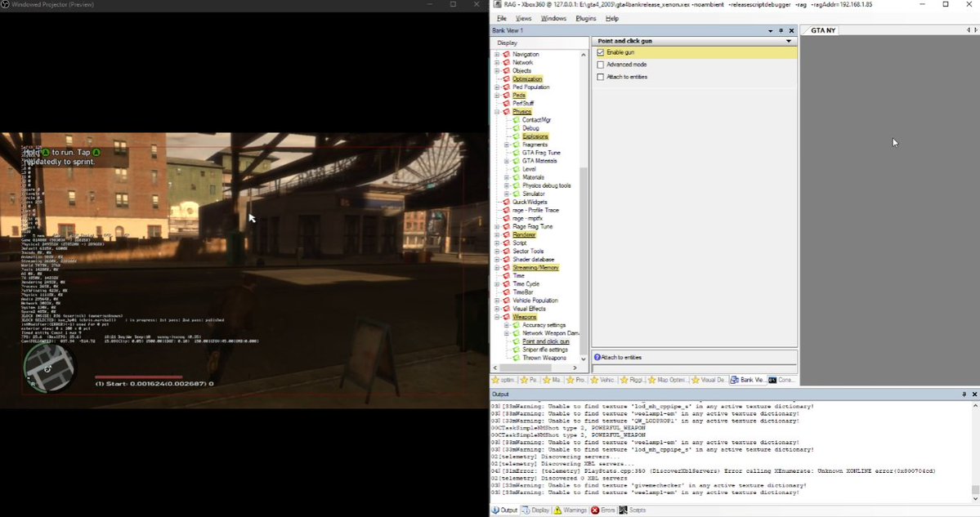The image size is (980, 517).
Task: Open the Bank View 1 panel options dropdown
Action: [x=770, y=30]
